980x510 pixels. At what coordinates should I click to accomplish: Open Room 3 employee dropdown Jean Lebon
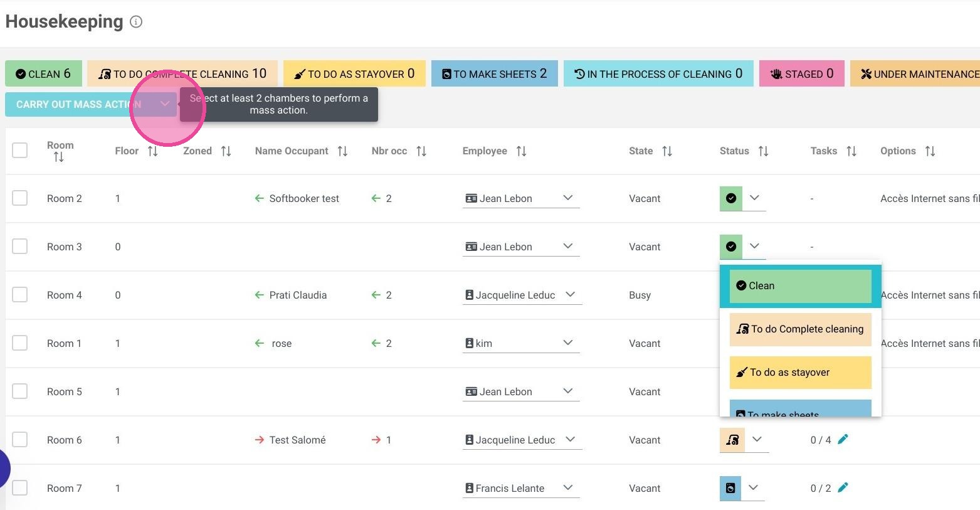tap(521, 247)
